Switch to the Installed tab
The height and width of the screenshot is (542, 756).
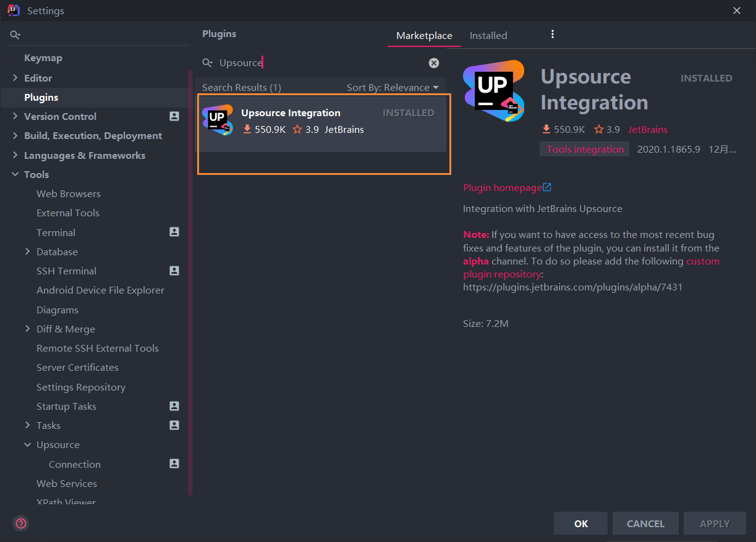pos(488,36)
